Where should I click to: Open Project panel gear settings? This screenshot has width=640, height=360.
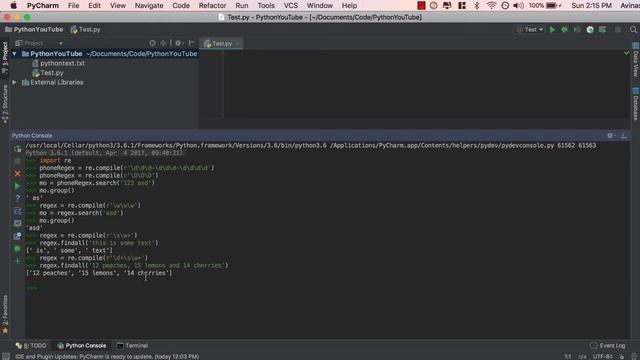[x=178, y=43]
